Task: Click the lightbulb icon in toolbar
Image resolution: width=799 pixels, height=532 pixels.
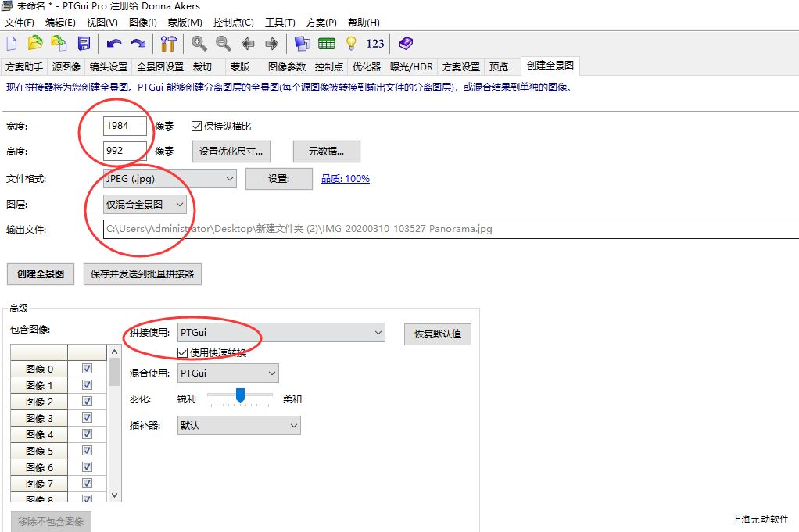Action: click(x=351, y=44)
